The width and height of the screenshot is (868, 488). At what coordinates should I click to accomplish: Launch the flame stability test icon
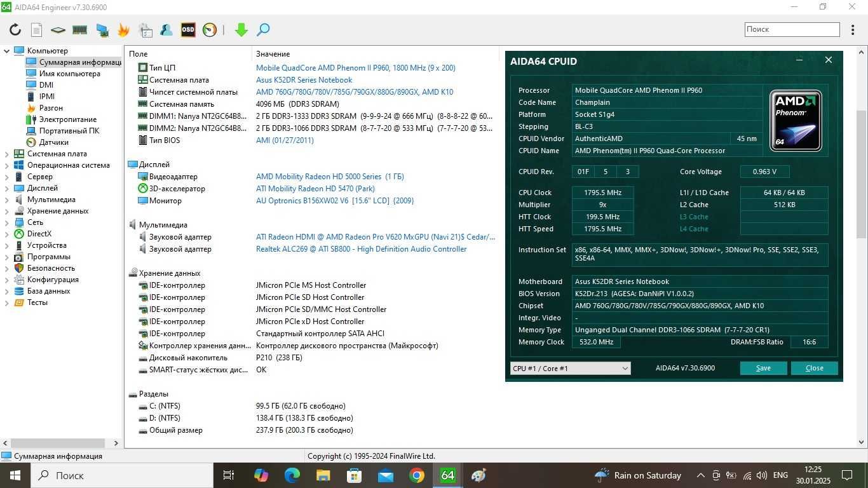click(x=123, y=29)
